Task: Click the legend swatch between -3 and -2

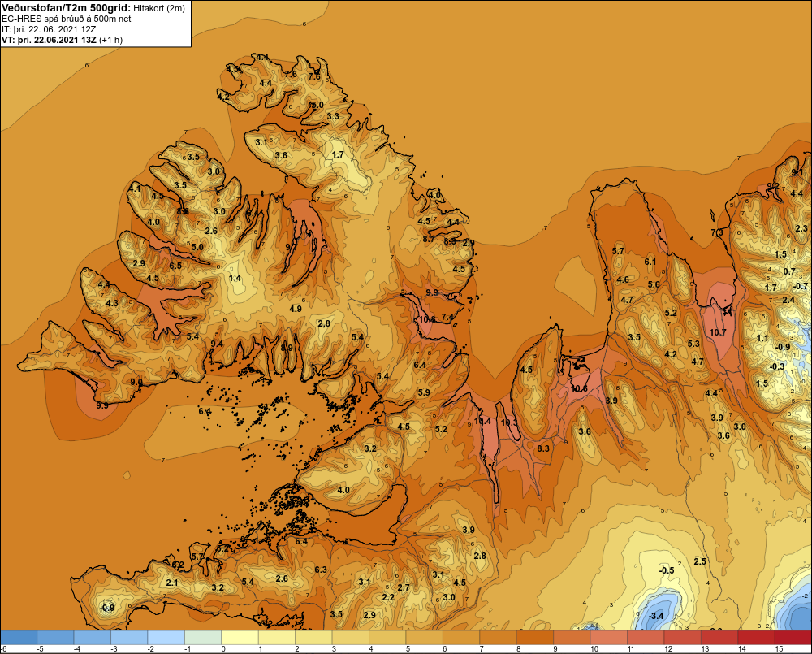Action: pyautogui.click(x=129, y=637)
